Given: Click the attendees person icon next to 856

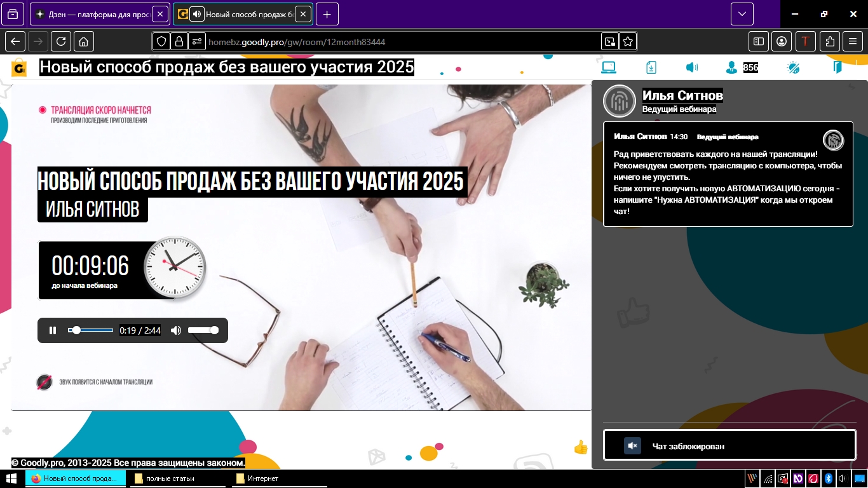Looking at the screenshot, I should point(732,67).
